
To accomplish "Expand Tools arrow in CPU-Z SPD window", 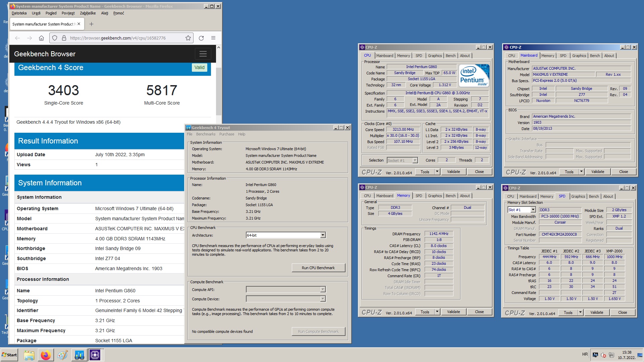I will click(x=580, y=312).
